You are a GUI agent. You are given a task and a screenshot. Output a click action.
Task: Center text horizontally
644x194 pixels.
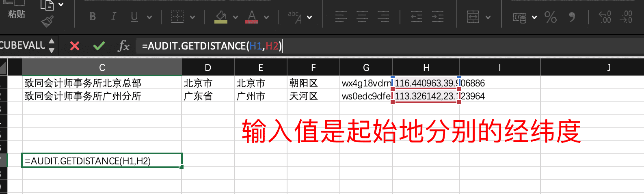tap(362, 17)
